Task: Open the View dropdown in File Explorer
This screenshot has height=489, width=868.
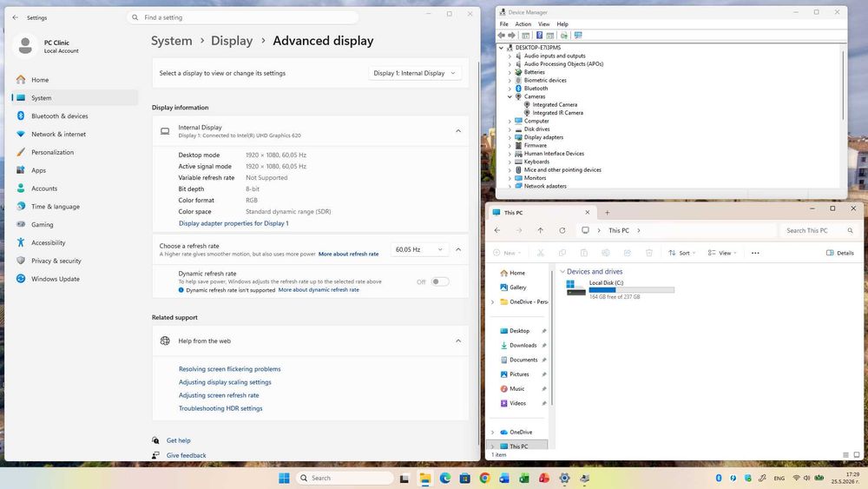Action: tap(722, 253)
